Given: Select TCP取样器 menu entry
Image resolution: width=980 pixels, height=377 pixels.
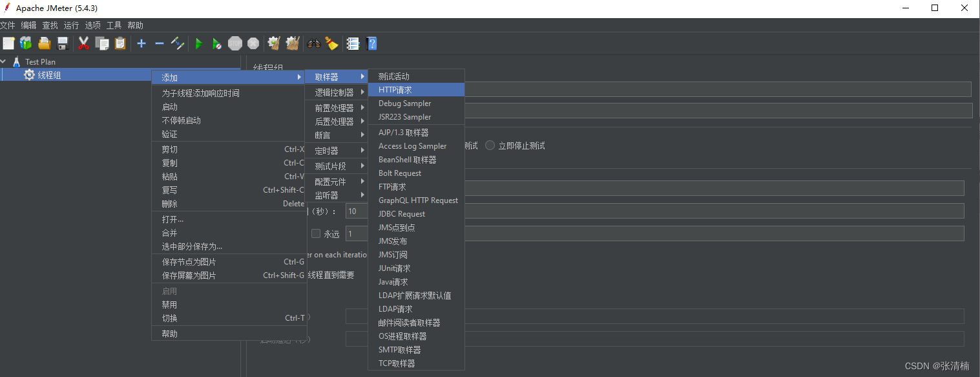Looking at the screenshot, I should point(416,363).
